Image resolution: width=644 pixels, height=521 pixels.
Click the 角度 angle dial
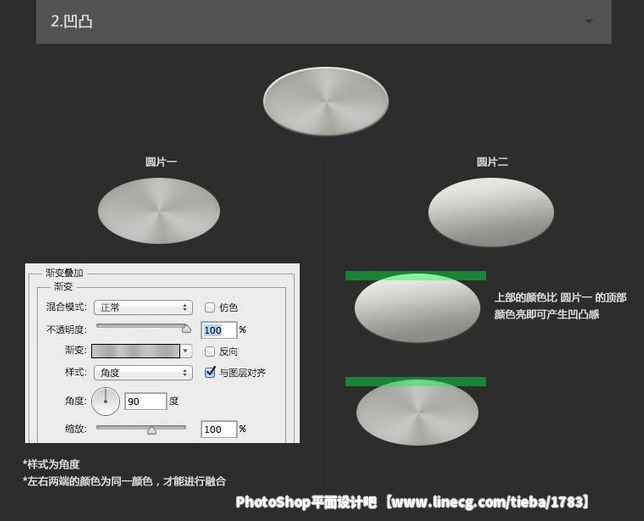pyautogui.click(x=106, y=401)
